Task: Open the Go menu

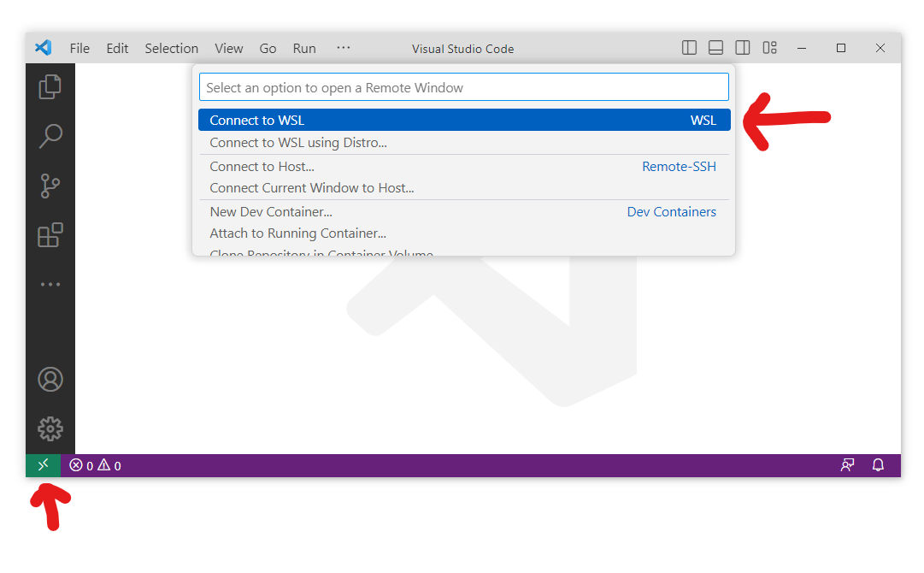Action: point(268,49)
